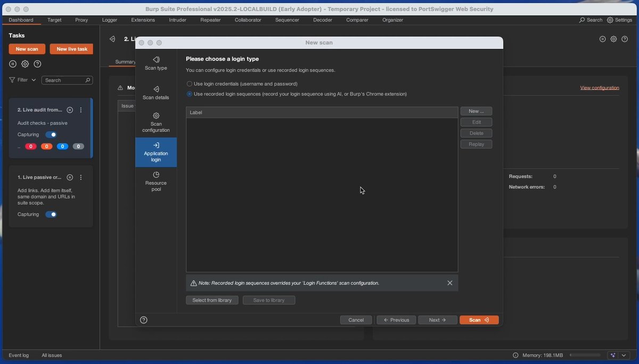Open settings gear in task details header

pyautogui.click(x=613, y=39)
